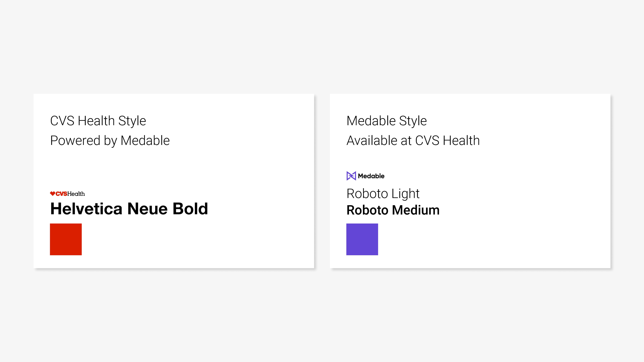Click the purple Medable logo mark
Screen dimensions: 644x362
tap(351, 176)
